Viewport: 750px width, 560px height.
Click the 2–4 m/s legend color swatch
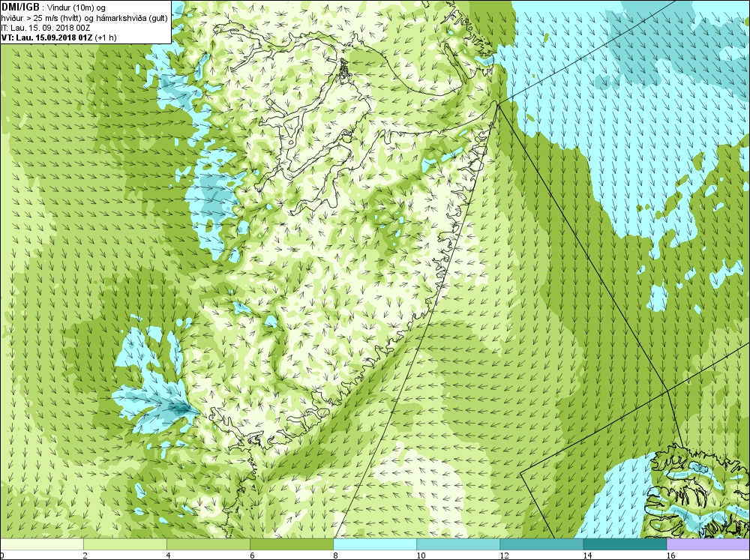point(125,544)
